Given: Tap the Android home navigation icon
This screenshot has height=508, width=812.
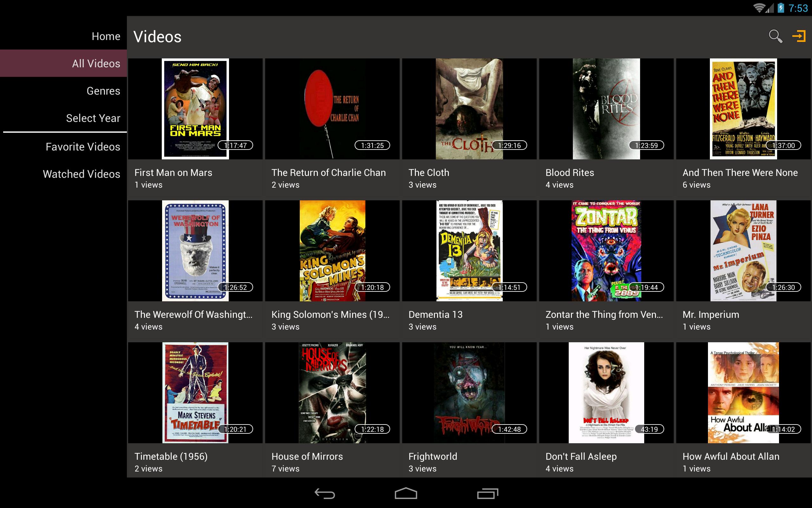Looking at the screenshot, I should click(406, 493).
